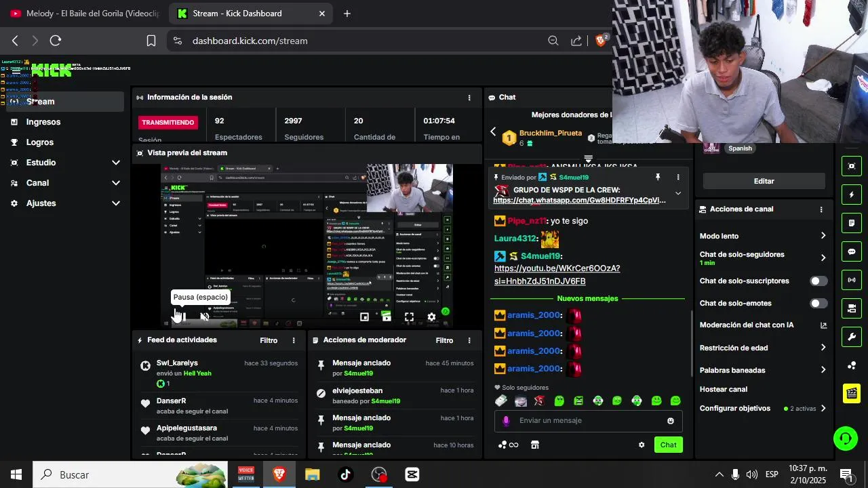Toggle the chat bubble panel icon

click(852, 251)
